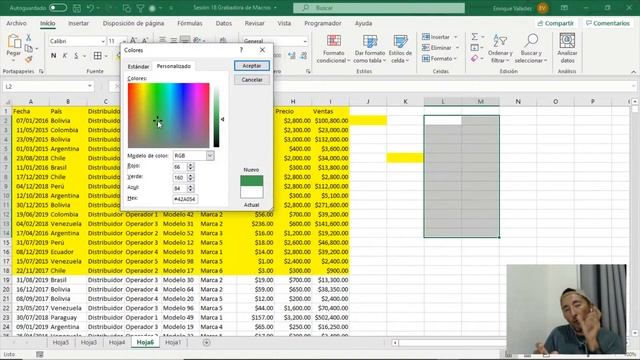Click the Fill down icon in Edición
640x360 pixels.
pos(474,48)
